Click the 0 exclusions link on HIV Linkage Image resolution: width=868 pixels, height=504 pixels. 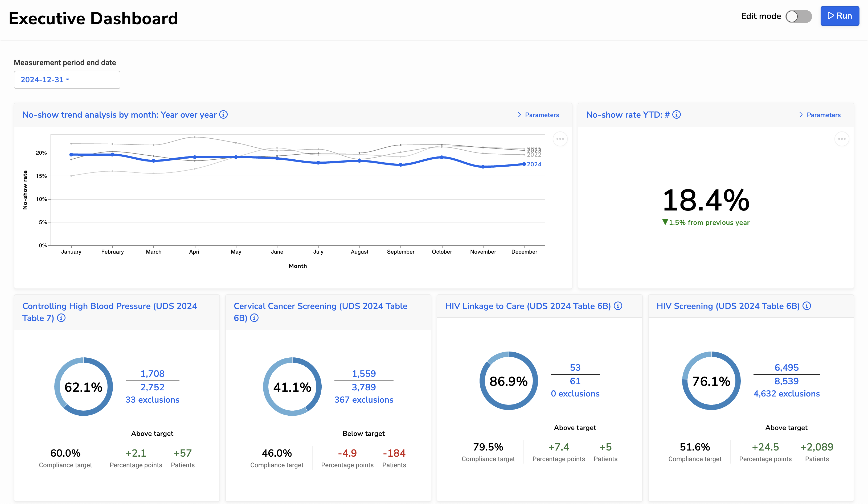575,394
